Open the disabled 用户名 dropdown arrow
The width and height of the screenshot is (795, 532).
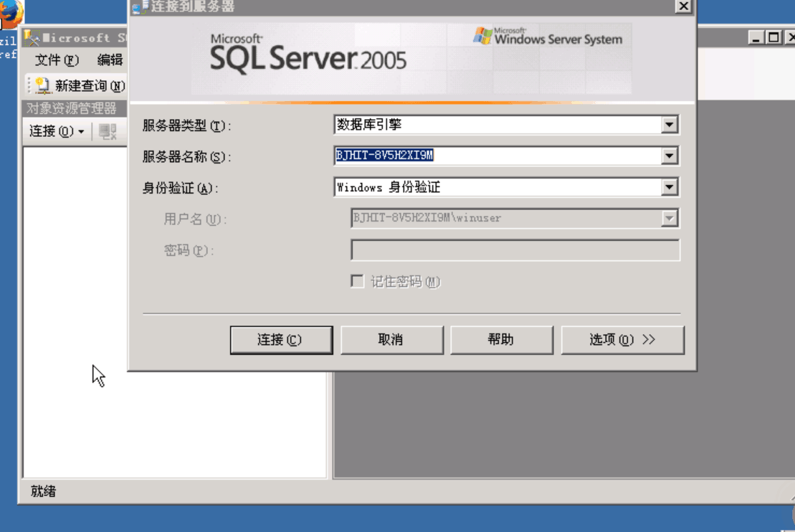[x=670, y=219]
